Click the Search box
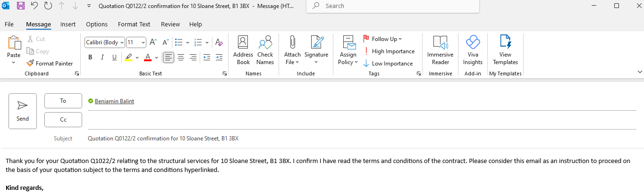The height and width of the screenshot is (196, 644). coord(393,6)
